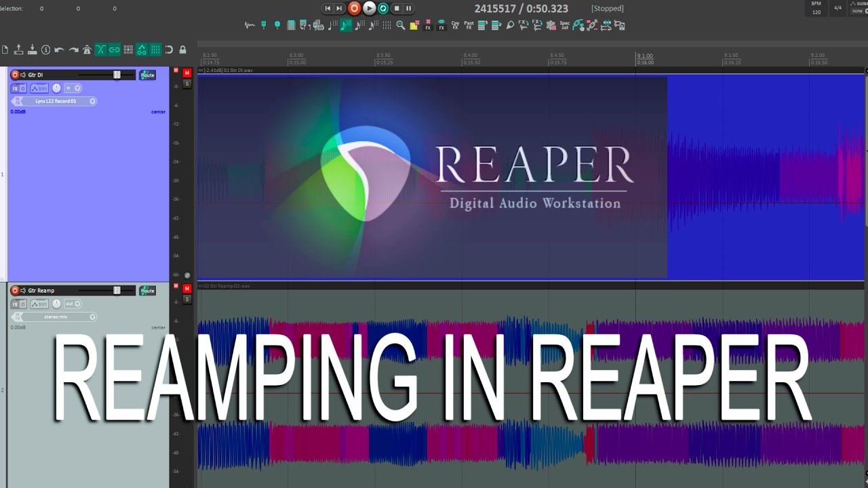Open Route button on Gtr Reamp track
The image size is (868, 488).
[x=147, y=290]
